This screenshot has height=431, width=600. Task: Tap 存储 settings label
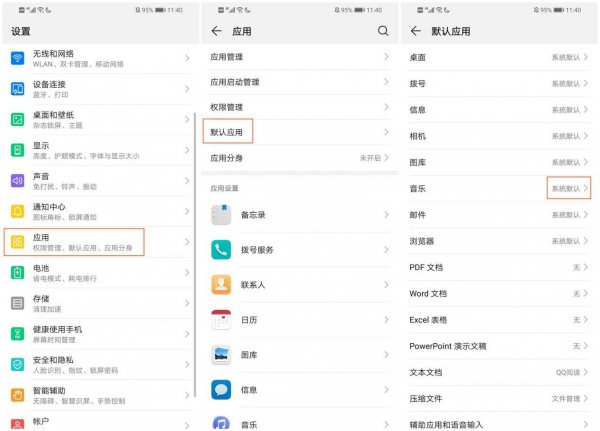point(41,299)
